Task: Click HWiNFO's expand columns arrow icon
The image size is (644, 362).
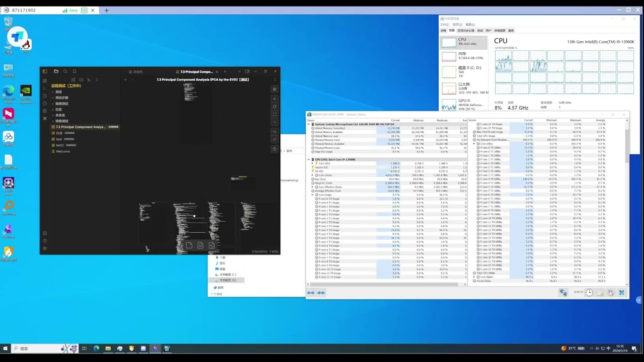Action: (311, 293)
